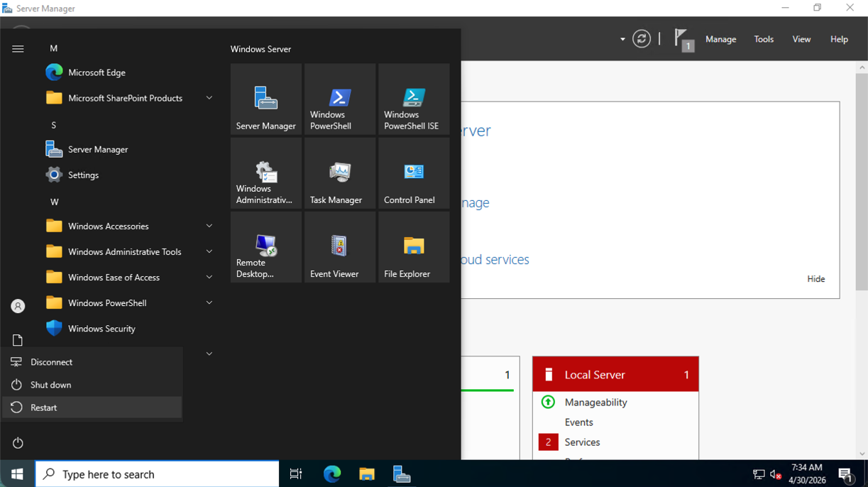Image resolution: width=868 pixels, height=487 pixels.
Task: Jump to letter W in app list
Action: click(x=54, y=202)
